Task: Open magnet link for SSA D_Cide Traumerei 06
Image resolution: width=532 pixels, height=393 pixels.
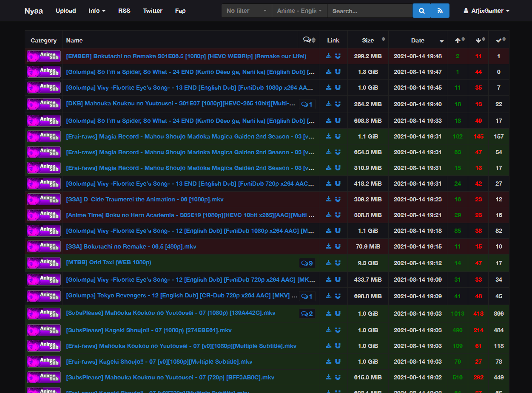Action: (338, 199)
